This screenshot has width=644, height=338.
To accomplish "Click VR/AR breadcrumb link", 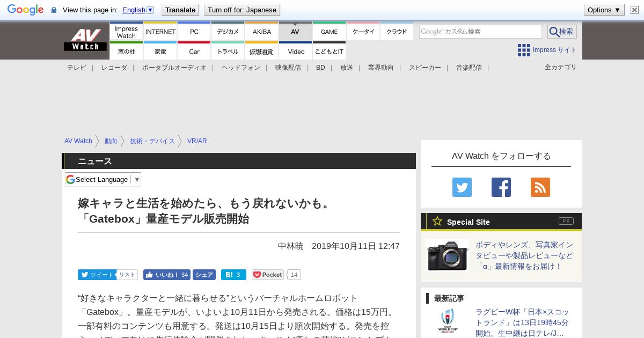I will pyautogui.click(x=197, y=141).
